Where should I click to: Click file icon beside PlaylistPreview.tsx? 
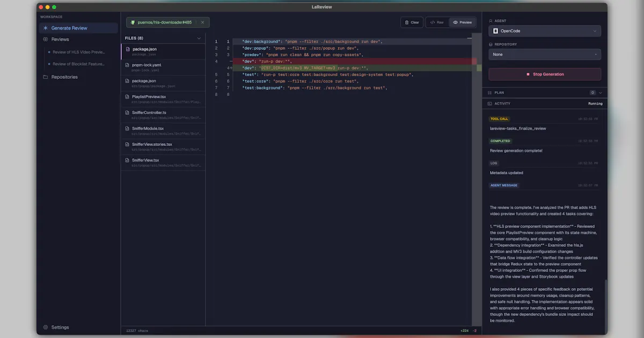(128, 97)
